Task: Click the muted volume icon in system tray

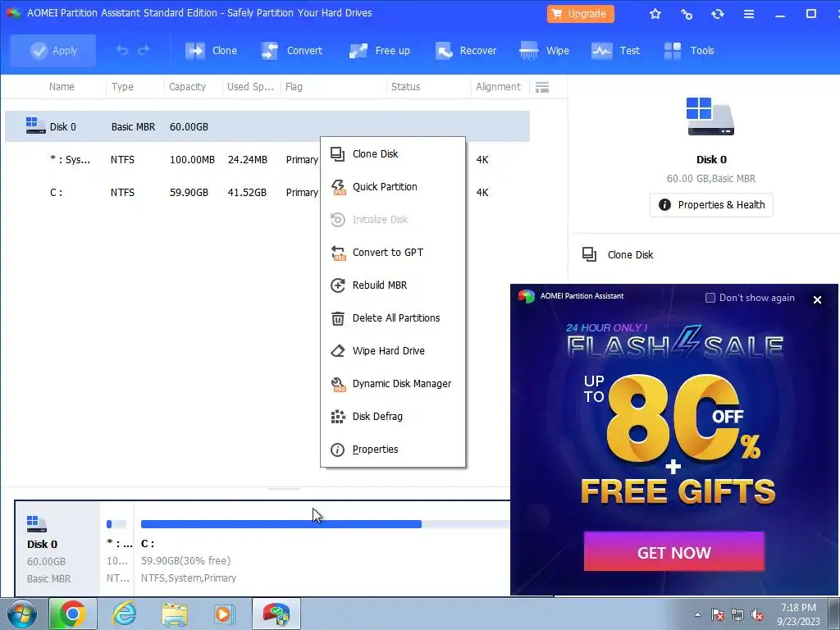Action: [x=757, y=615]
